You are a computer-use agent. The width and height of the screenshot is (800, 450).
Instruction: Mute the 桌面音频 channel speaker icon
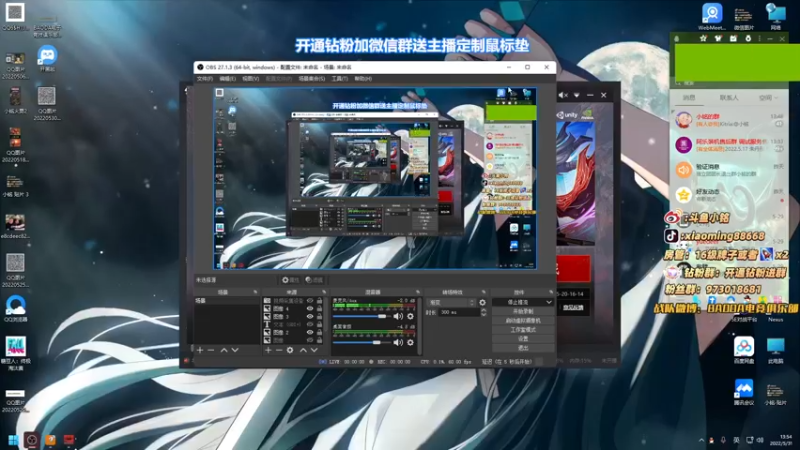click(398, 342)
